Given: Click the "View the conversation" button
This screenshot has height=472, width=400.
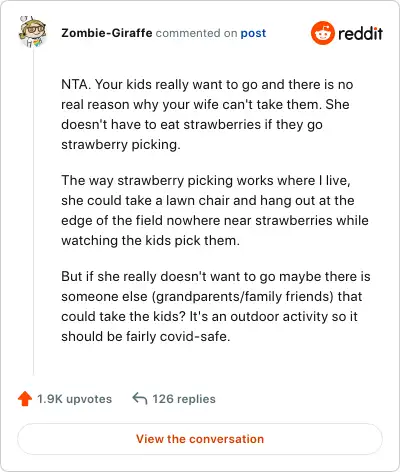Looking at the screenshot, I should 200,439.
